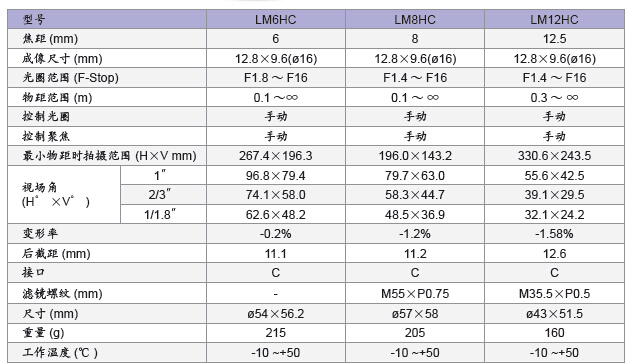Click the -1.58% distortion value
625x364 pixels.
coord(554,233)
